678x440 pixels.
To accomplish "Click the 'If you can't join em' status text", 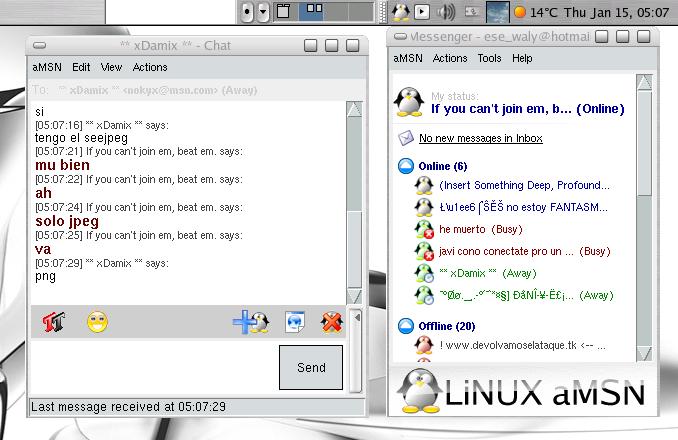I will (528, 109).
